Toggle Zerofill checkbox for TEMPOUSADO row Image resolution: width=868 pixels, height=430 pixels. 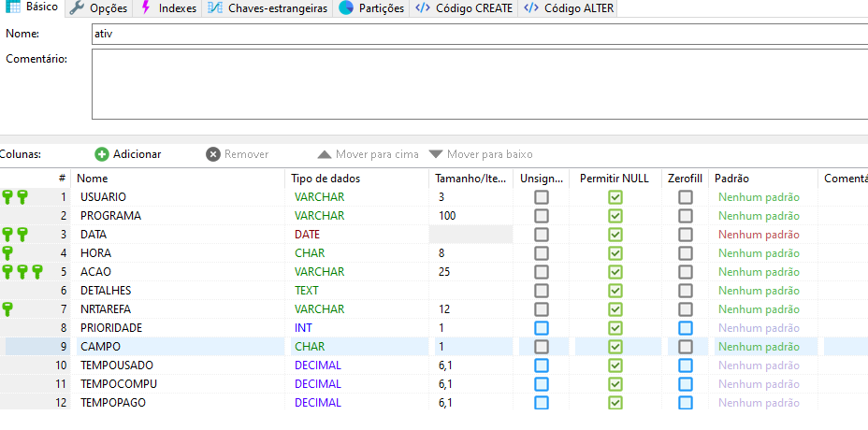pos(686,365)
